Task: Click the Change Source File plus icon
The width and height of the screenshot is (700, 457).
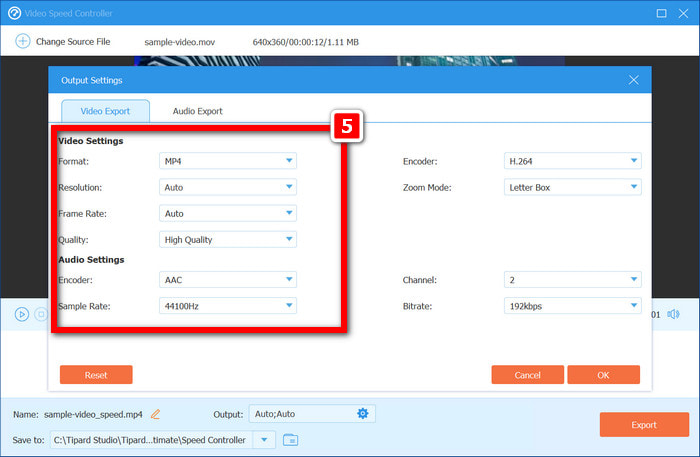Action: (21, 41)
